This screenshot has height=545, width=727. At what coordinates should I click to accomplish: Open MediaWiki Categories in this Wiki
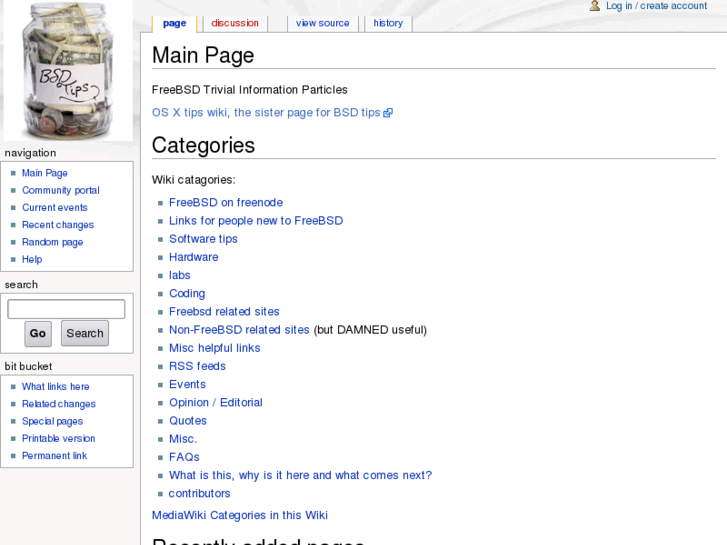(x=240, y=515)
